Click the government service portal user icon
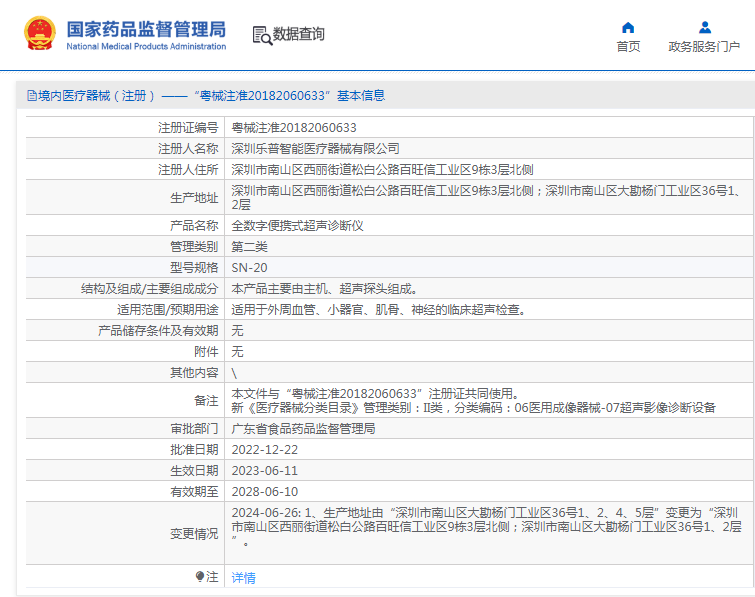The image size is (755, 597). [705, 27]
